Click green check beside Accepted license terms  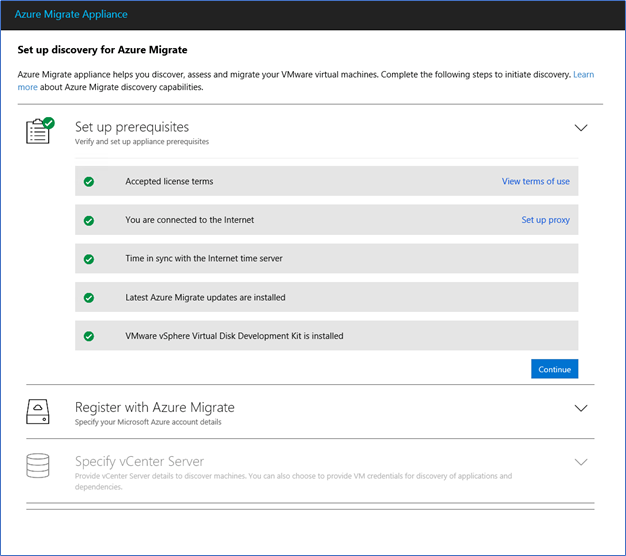pos(89,182)
